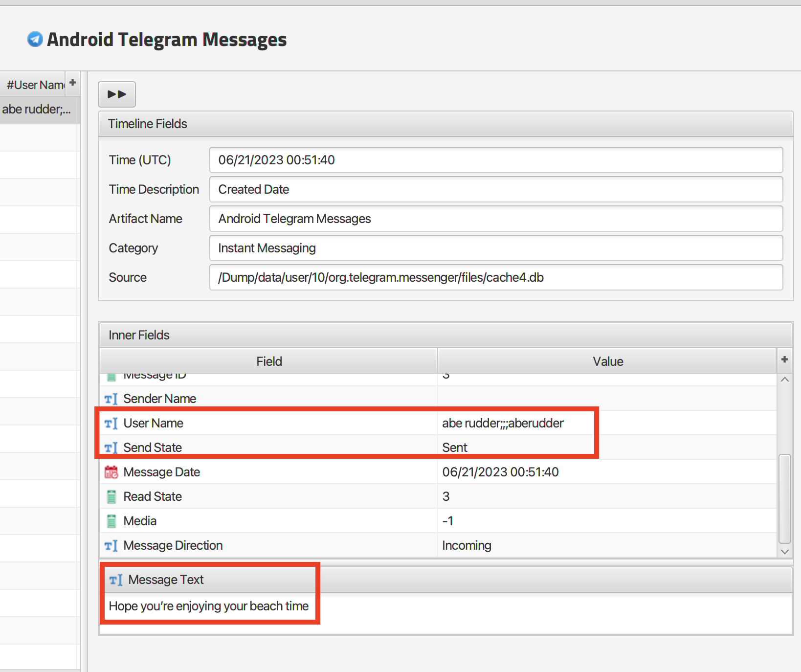Viewport: 801px width, 672px height.
Task: Click the text icon beside Send State
Action: (x=111, y=448)
